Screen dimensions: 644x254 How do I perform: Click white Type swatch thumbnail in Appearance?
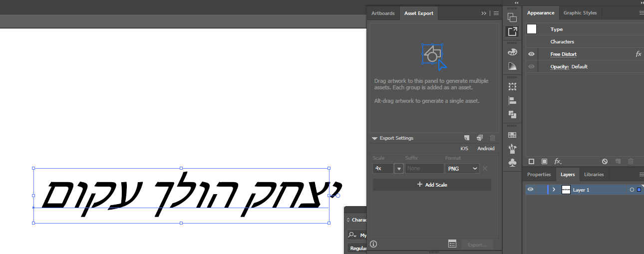point(532,29)
